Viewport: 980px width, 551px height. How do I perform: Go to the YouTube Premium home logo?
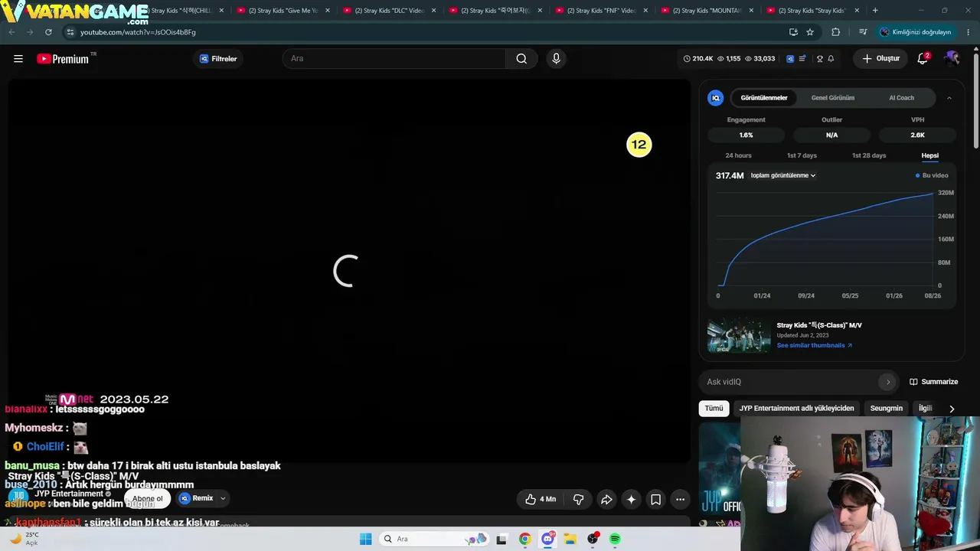[x=63, y=59]
